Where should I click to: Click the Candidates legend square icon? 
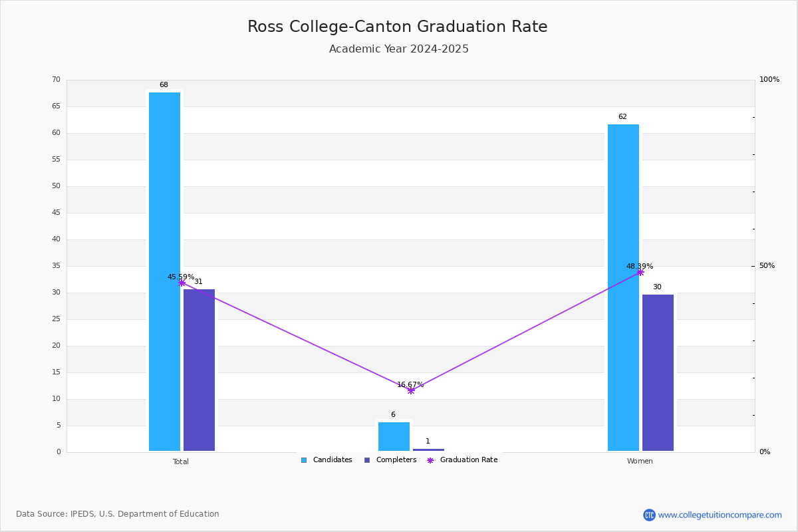pyautogui.click(x=304, y=460)
